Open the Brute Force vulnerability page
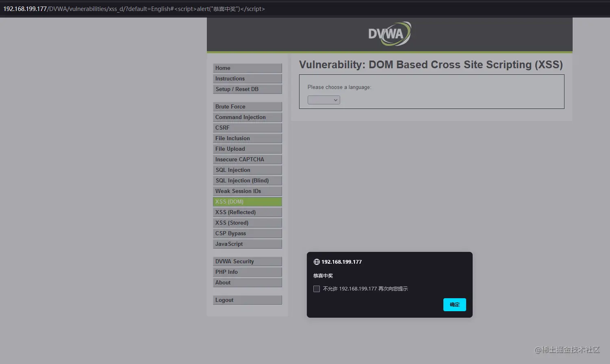The image size is (610, 364). coord(247,106)
